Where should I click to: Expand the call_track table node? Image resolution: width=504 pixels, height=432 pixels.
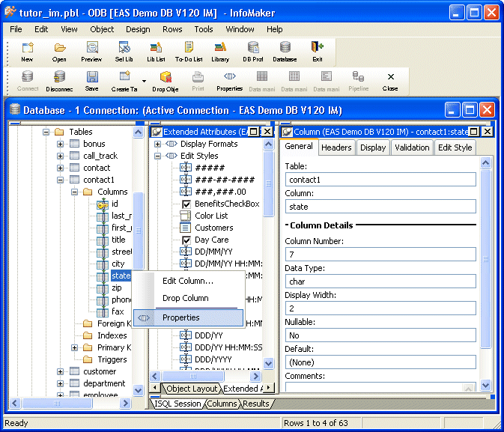coord(60,156)
